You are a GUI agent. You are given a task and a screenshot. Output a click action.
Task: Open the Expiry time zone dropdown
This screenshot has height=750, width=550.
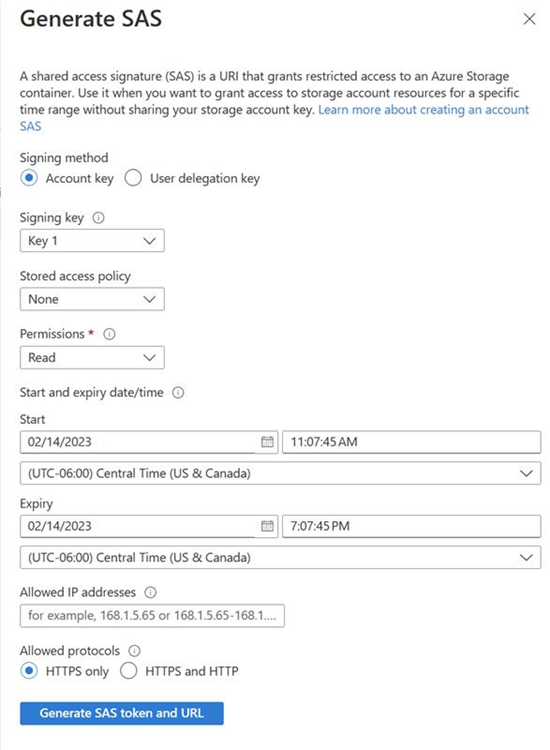280,558
